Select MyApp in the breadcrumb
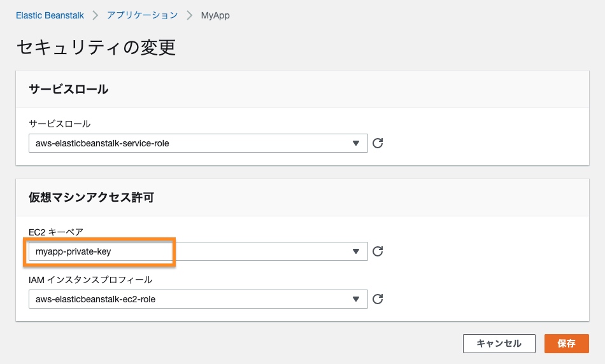The width and height of the screenshot is (605, 364). (215, 15)
